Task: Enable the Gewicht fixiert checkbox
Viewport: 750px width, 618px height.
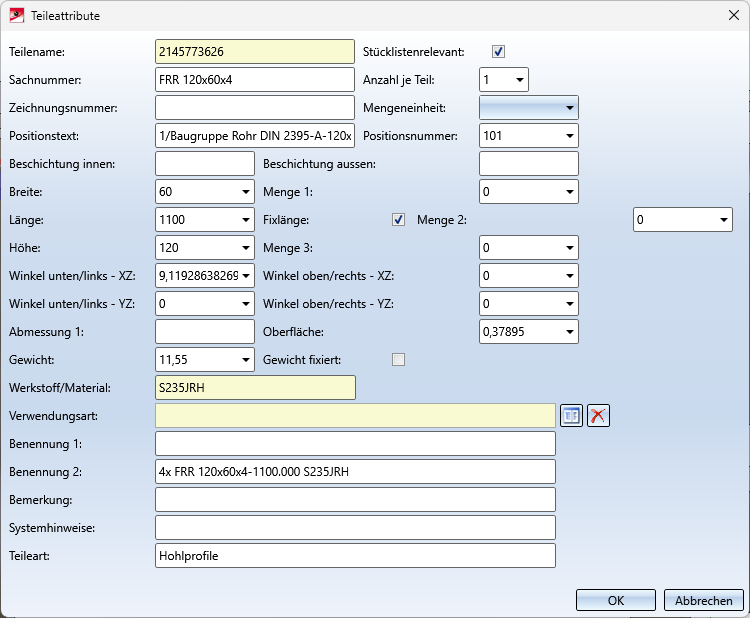Action: coord(398,360)
